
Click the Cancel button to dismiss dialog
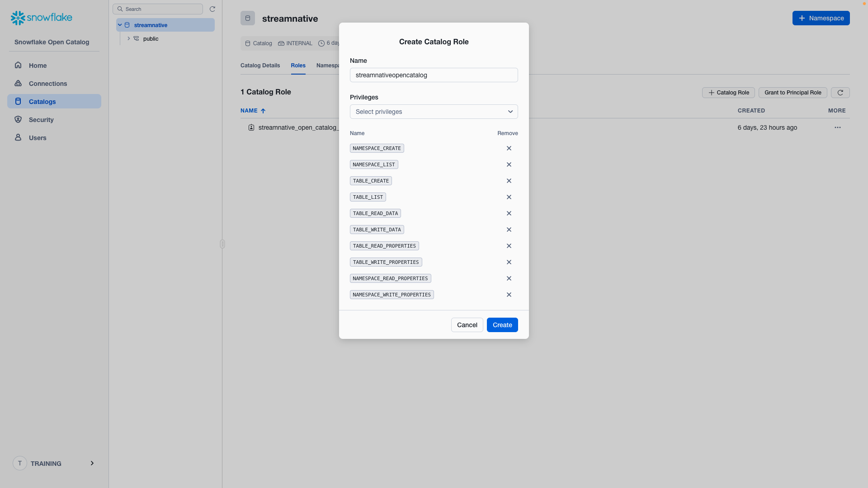tap(467, 325)
